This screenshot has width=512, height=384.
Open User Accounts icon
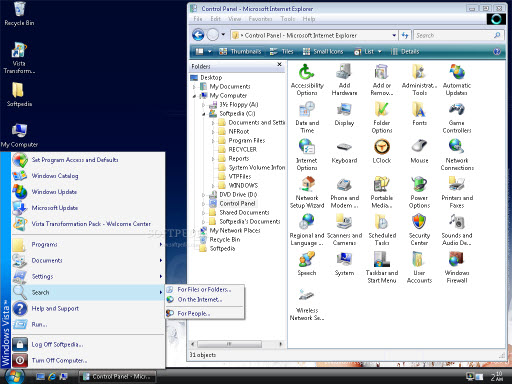419,267
